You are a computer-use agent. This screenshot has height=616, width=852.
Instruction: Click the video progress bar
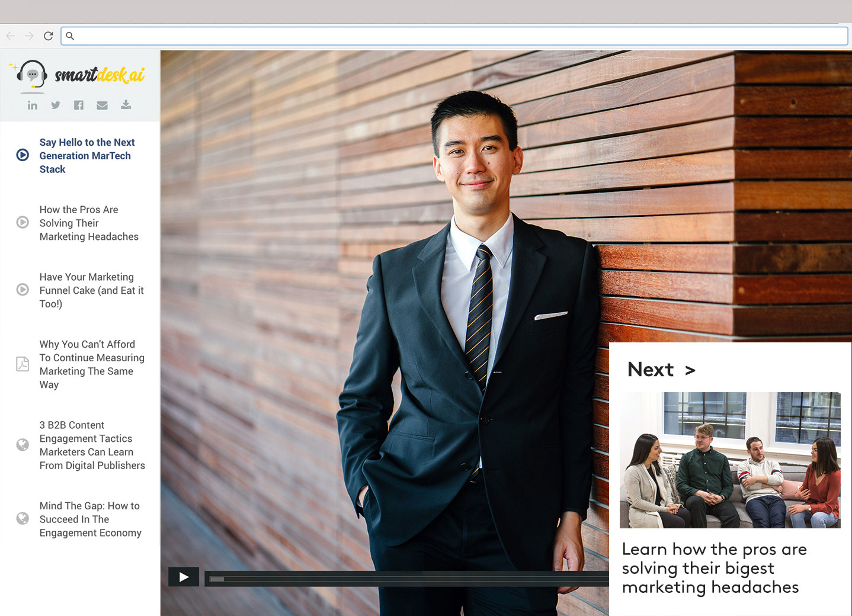pos(406,579)
